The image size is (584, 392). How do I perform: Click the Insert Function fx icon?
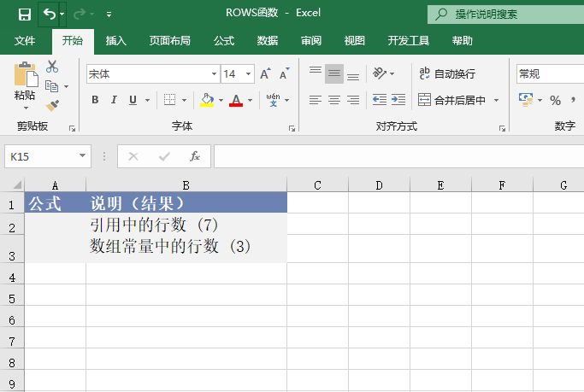pyautogui.click(x=195, y=156)
